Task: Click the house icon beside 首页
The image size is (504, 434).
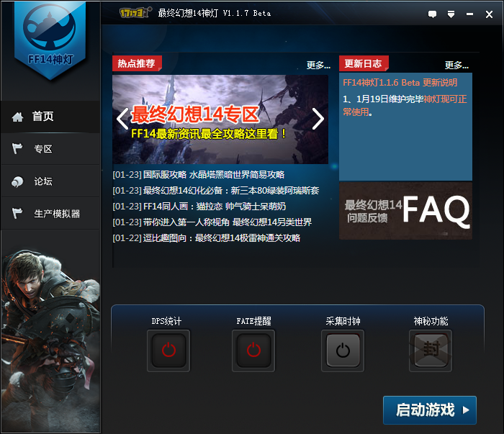Action: click(17, 117)
